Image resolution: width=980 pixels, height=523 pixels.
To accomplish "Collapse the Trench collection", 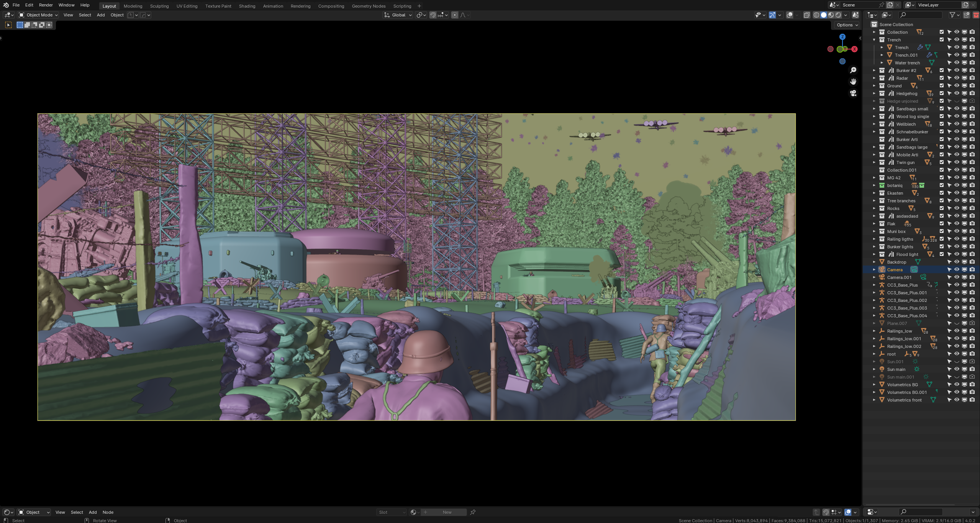I will 874,40.
